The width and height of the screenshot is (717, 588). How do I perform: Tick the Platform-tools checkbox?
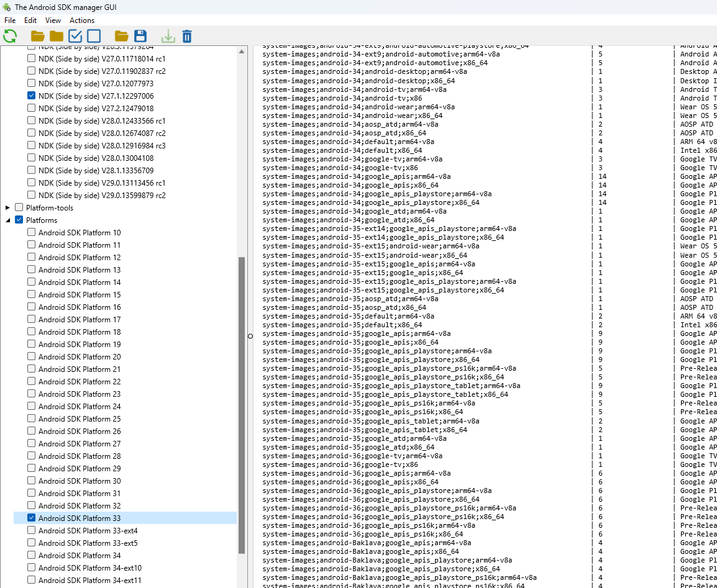point(19,207)
